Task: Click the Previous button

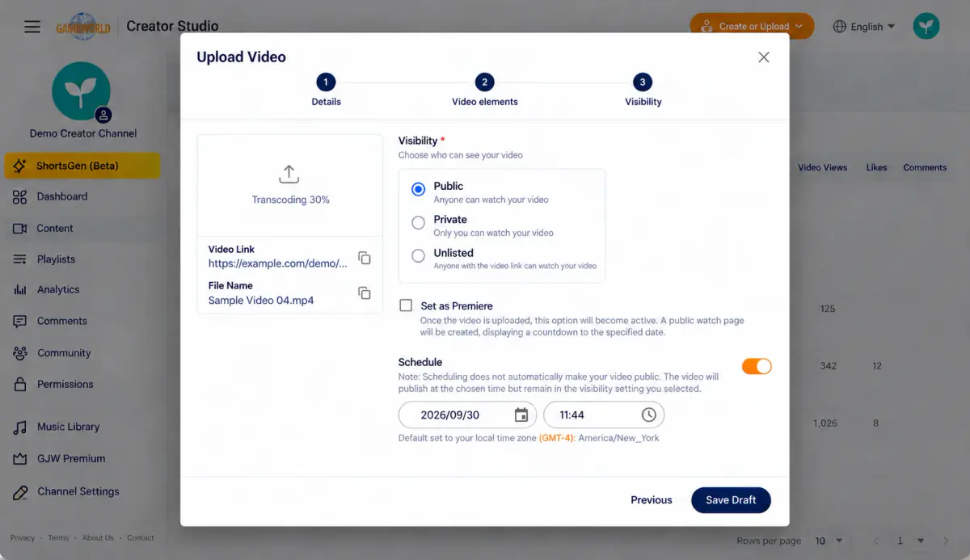Action: (x=652, y=500)
